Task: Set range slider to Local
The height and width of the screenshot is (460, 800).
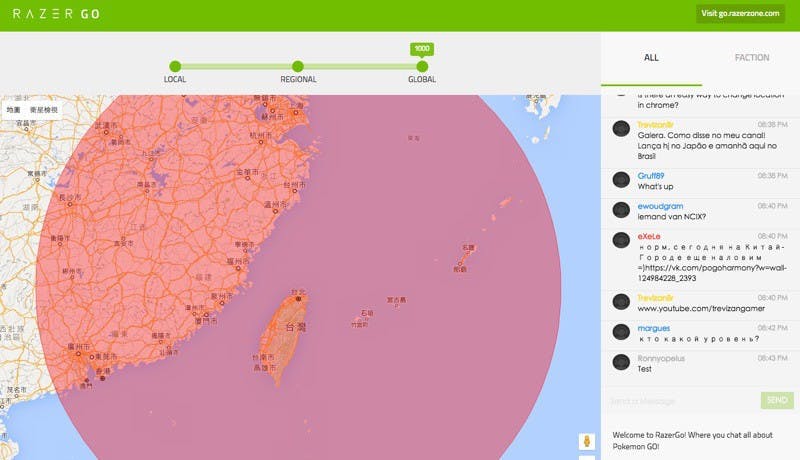Action: [175, 66]
